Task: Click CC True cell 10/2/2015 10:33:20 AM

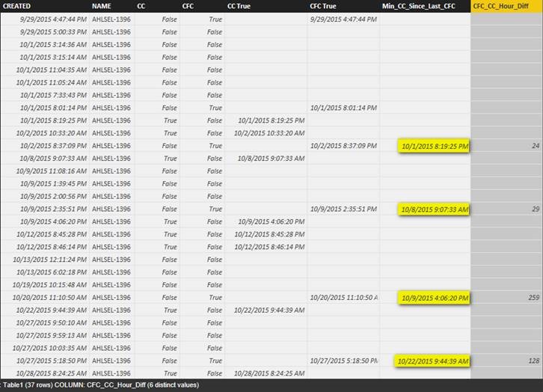Action: (269, 133)
